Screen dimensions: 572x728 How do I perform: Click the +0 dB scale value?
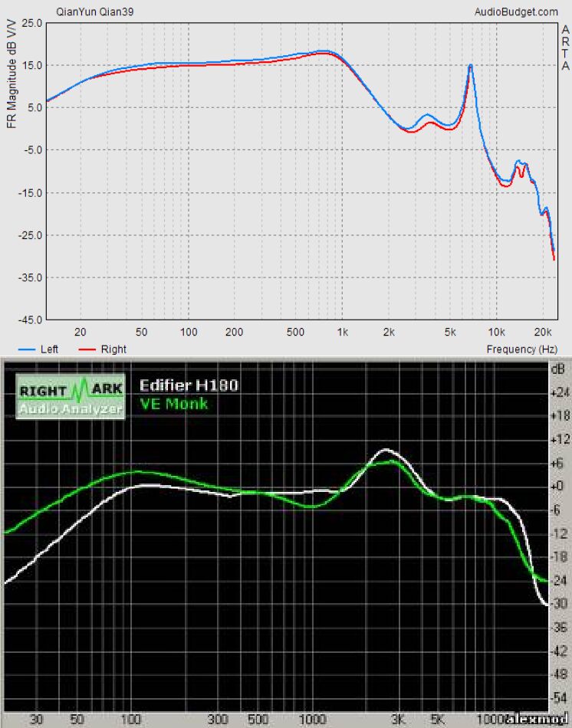557,486
